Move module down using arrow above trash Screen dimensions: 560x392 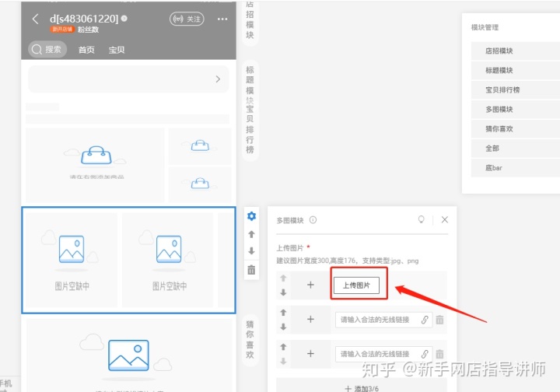(251, 251)
